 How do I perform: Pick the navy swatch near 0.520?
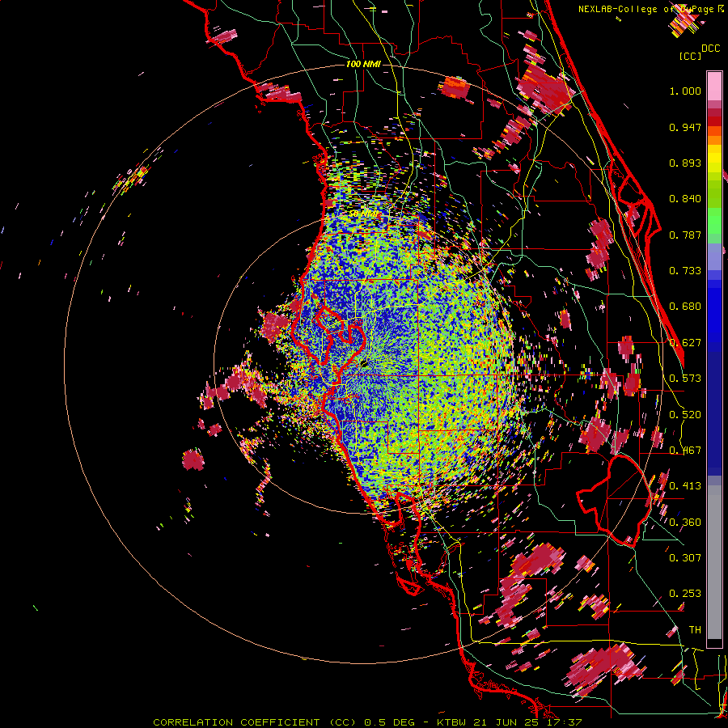pyautogui.click(x=714, y=408)
